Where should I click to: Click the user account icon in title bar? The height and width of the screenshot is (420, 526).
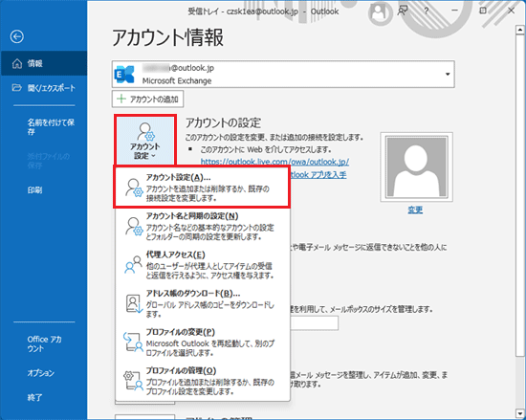pyautogui.click(x=379, y=11)
